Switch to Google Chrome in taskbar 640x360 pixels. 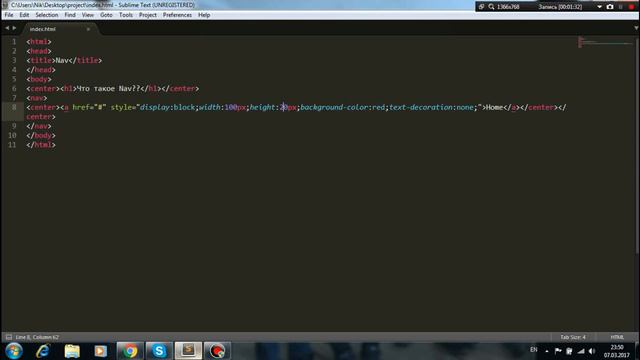pyautogui.click(x=130, y=351)
